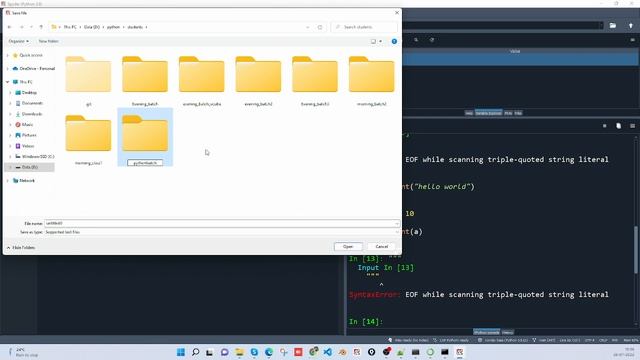Switch to Help tab in Spyder
Screen dimensions: 640x360
469,113
